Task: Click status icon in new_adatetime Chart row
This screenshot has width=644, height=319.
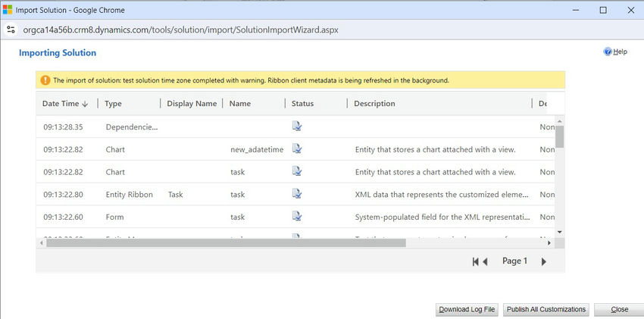Action: [x=297, y=149]
